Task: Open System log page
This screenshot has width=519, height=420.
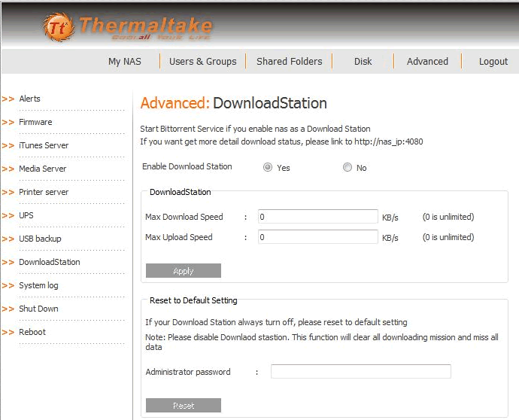Action: 38,285
